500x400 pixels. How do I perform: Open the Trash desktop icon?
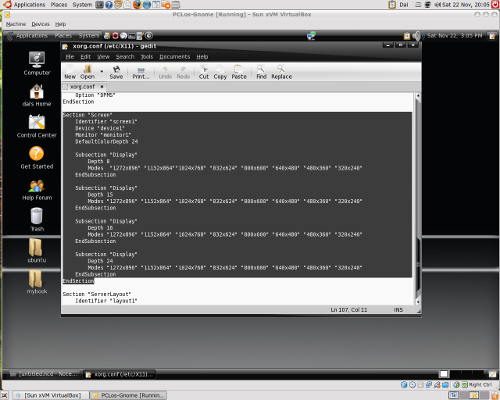coord(37,219)
